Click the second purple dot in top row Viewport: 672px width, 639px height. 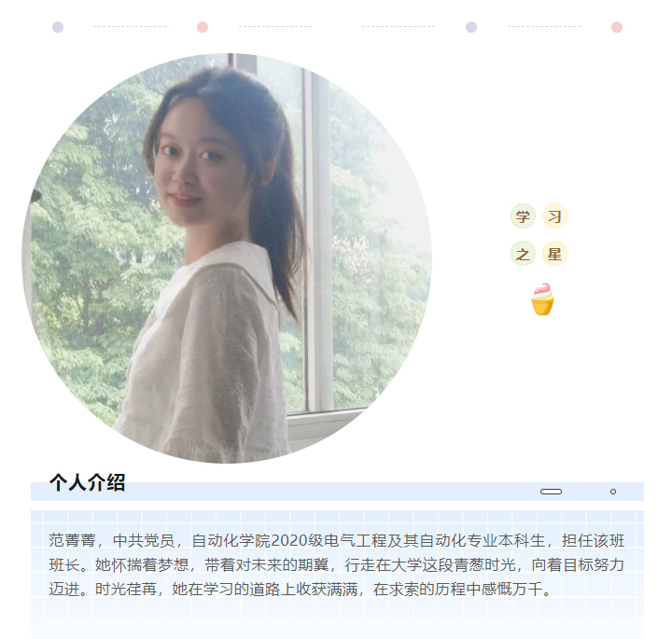tap(471, 27)
